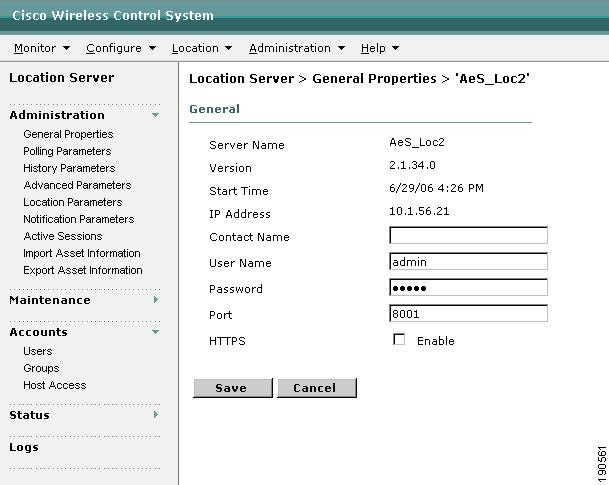Open the Location menu
Screen dimensions: 609x485
point(195,48)
